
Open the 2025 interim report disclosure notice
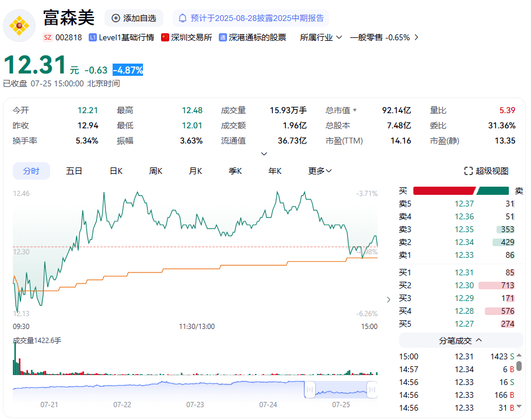point(251,18)
